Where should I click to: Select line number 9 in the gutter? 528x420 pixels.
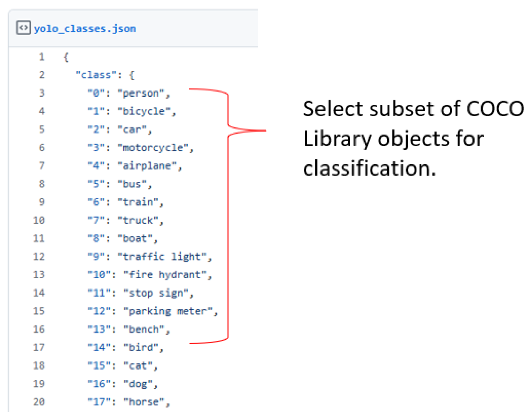[x=42, y=202]
